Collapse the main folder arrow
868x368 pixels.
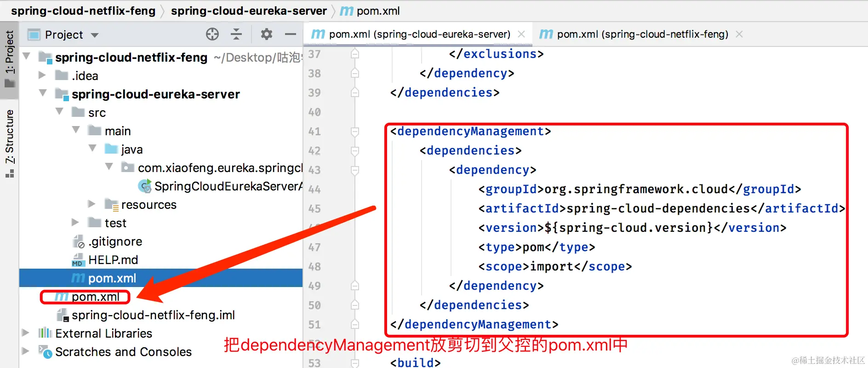click(x=76, y=130)
